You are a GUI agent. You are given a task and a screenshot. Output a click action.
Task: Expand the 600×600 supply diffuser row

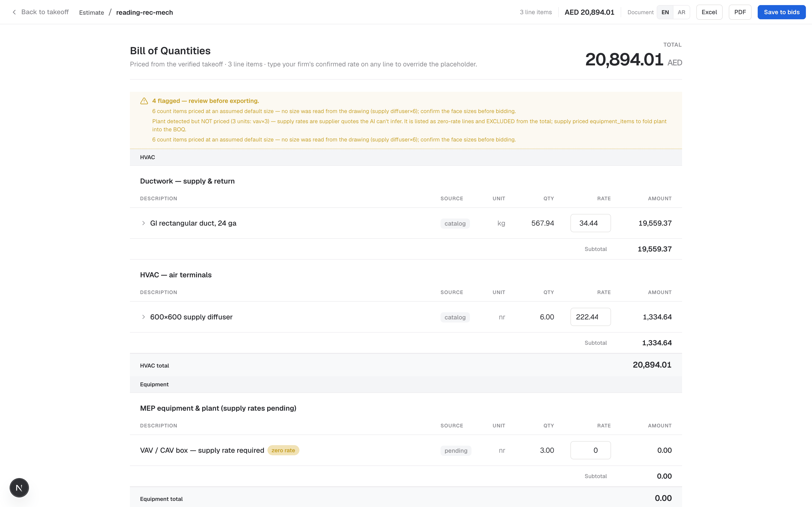(x=143, y=317)
